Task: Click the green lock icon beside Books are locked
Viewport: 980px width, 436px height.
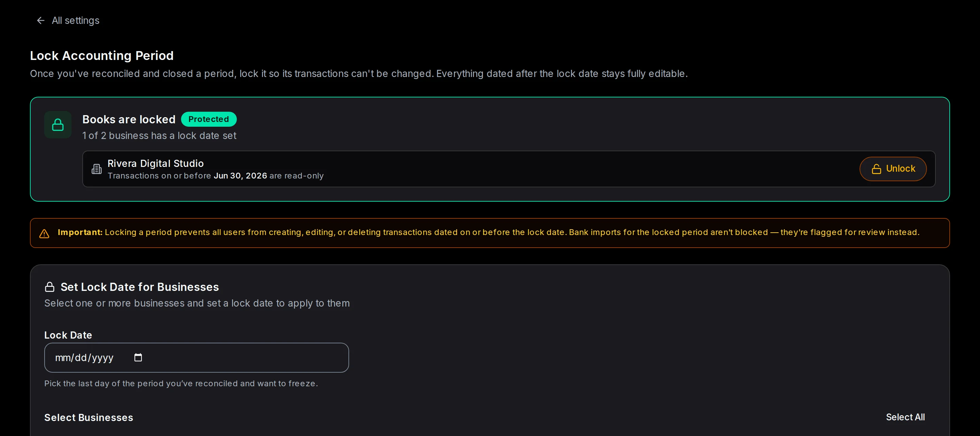Action: [x=58, y=125]
